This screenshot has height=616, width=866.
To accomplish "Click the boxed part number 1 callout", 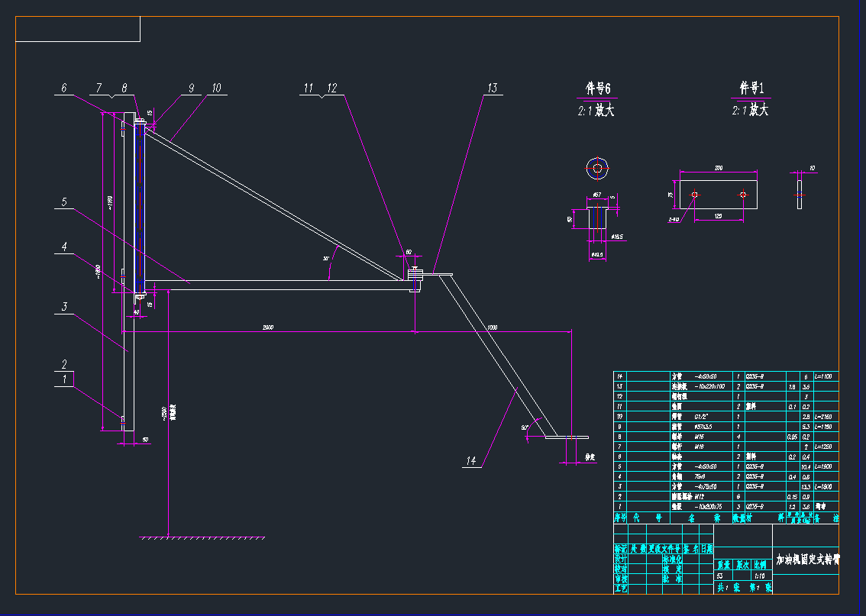I will click(65, 379).
